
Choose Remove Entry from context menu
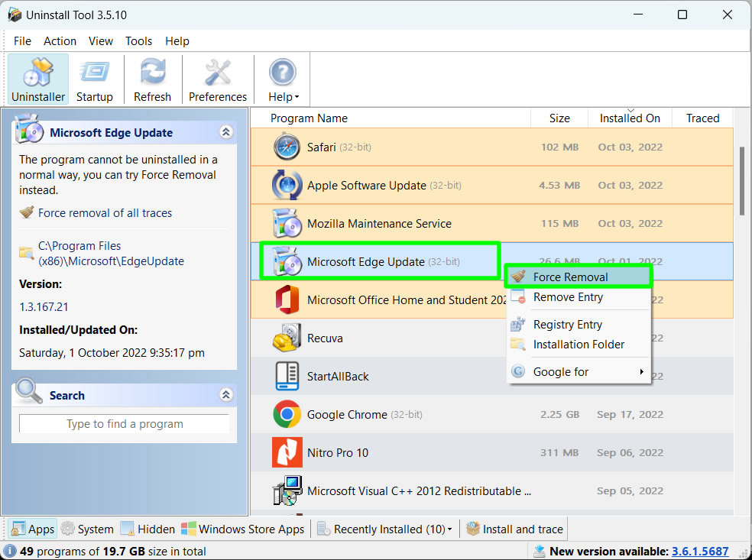coord(579,297)
